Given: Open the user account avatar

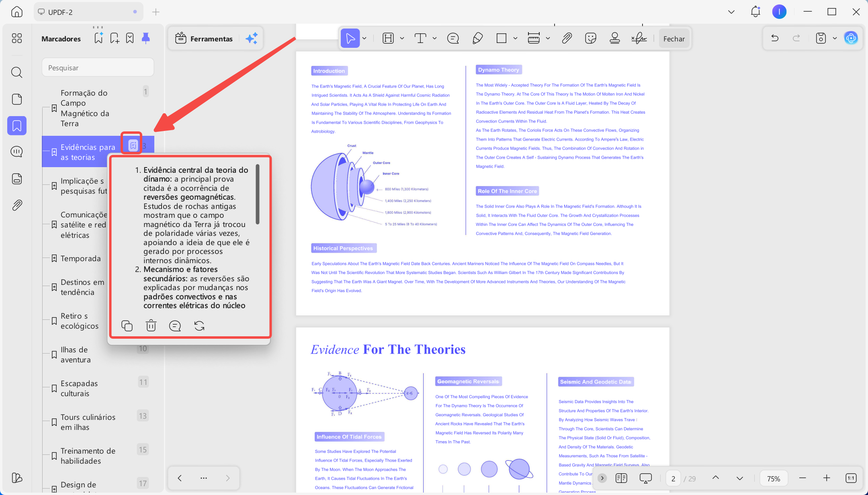Looking at the screenshot, I should pos(779,12).
